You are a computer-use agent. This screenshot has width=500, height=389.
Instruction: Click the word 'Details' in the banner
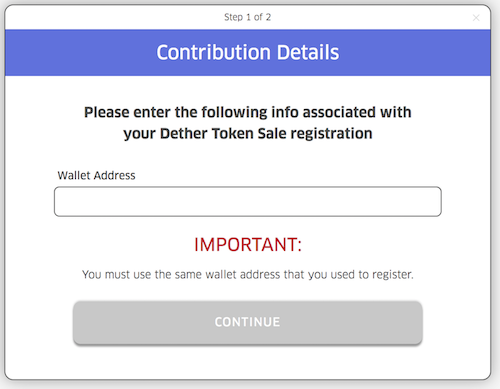pos(308,52)
